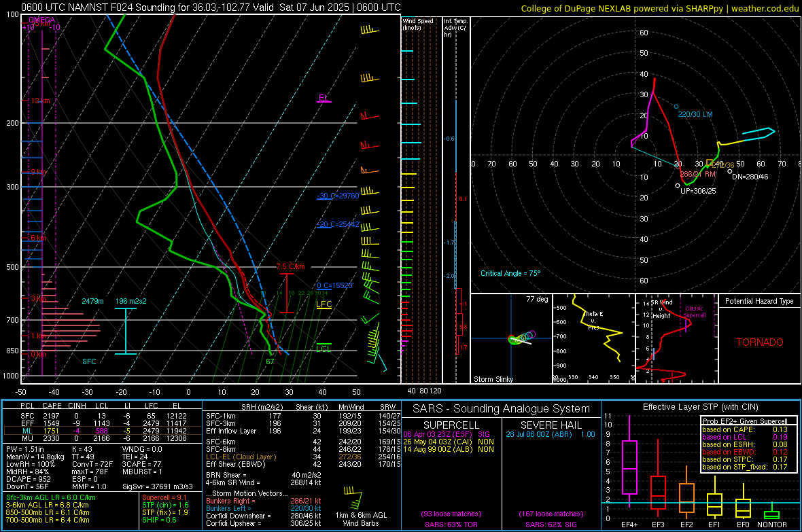Screen dimensions: 802x532
Task: Select the EL marker on the skew-T
Action: pos(324,98)
